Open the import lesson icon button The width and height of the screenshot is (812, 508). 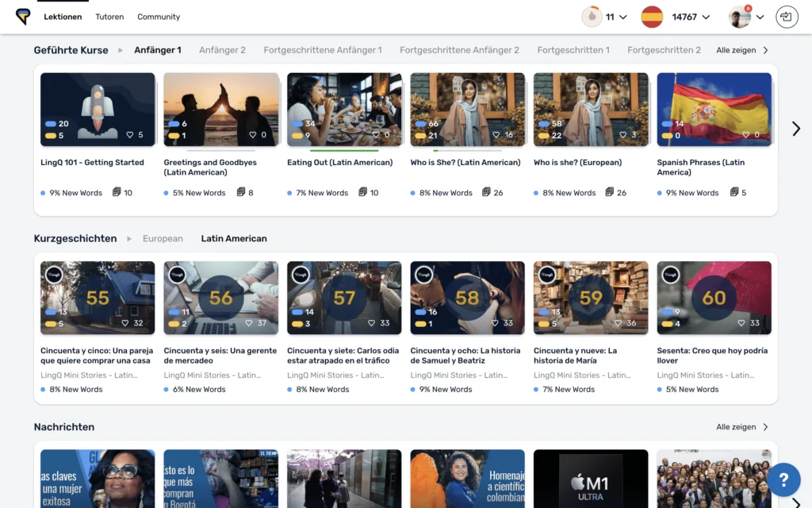787,17
